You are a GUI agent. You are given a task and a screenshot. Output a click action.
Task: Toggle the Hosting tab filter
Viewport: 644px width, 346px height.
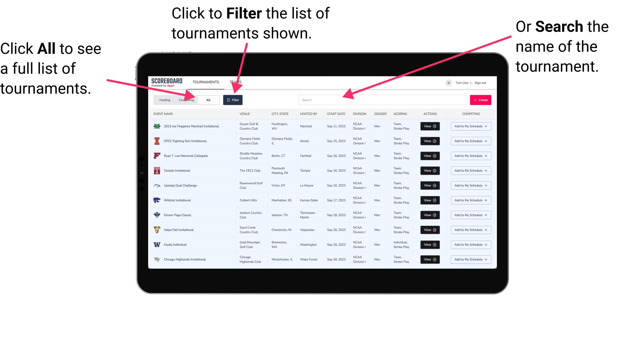click(164, 100)
